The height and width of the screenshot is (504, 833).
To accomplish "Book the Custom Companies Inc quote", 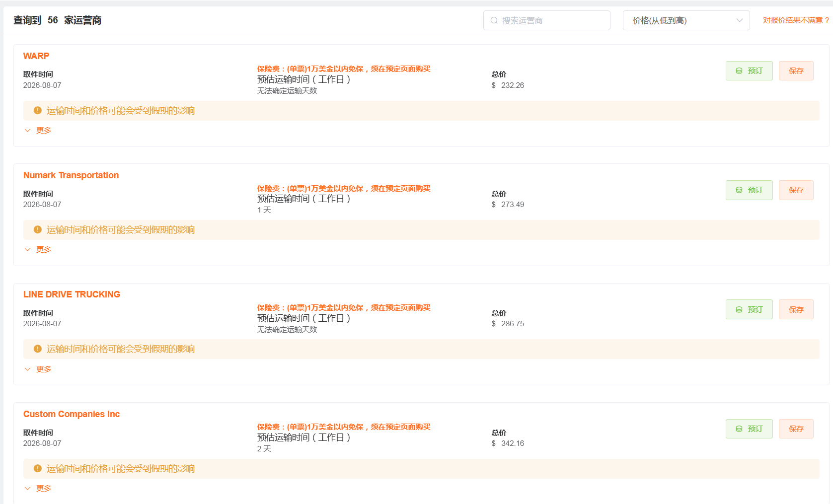I will pos(749,429).
